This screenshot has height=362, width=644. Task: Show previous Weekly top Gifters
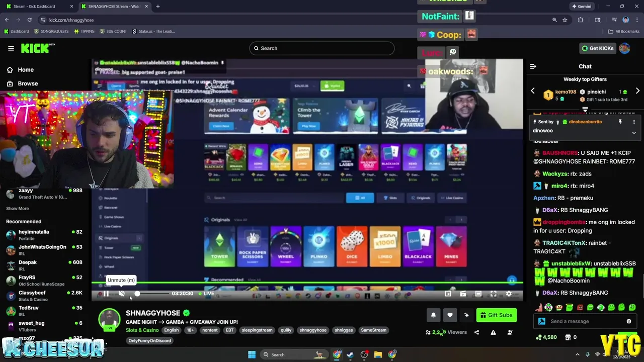tap(533, 91)
